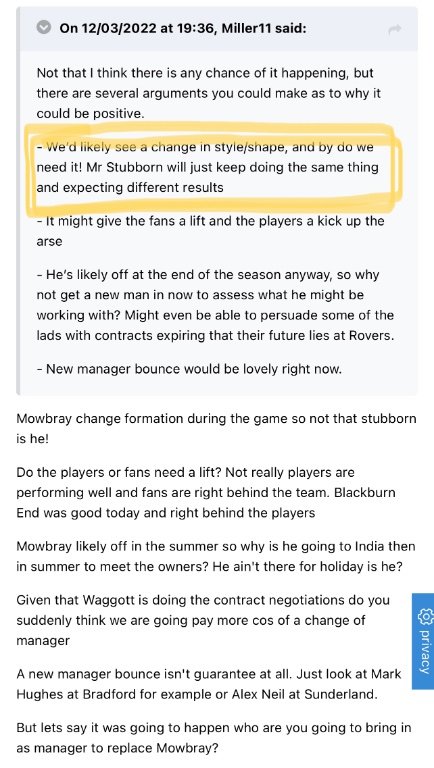This screenshot has width=434, height=768.
Task: Open the privacy settings side tab
Action: click(x=423, y=641)
